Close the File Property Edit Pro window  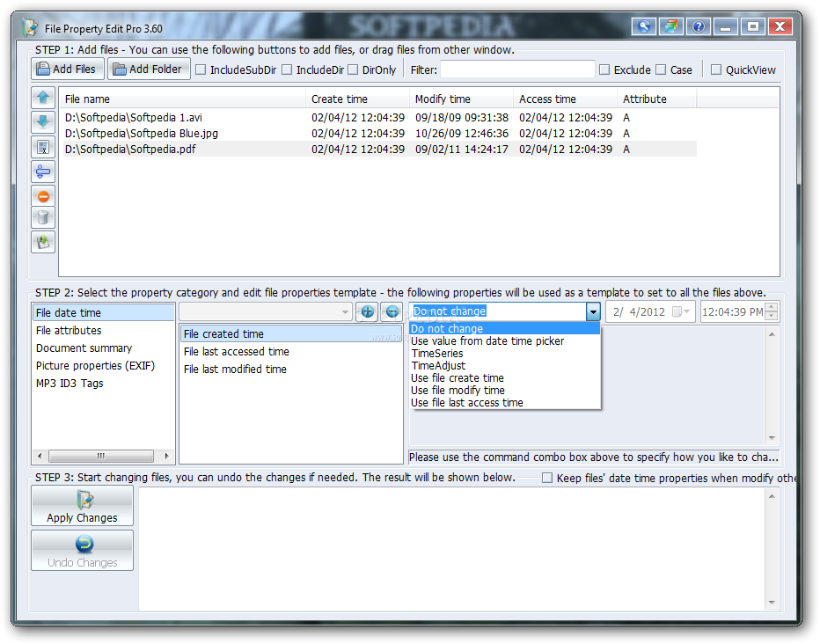pos(780,26)
